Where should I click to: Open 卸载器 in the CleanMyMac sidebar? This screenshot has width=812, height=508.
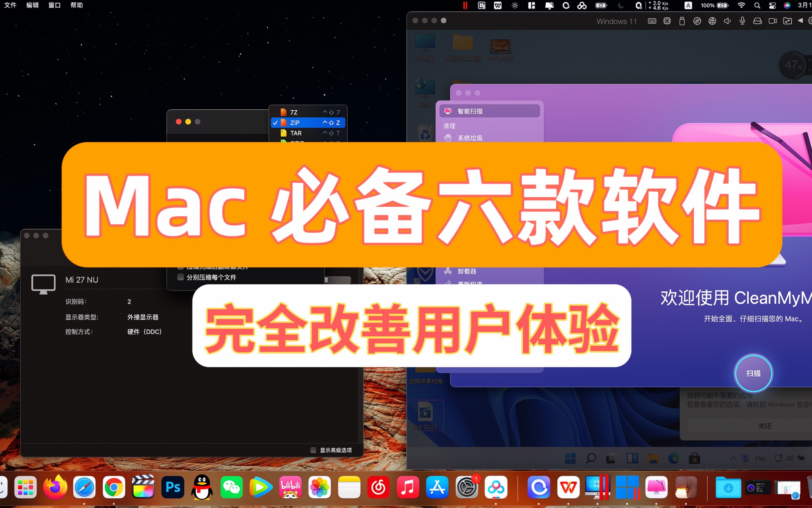[x=489, y=271]
